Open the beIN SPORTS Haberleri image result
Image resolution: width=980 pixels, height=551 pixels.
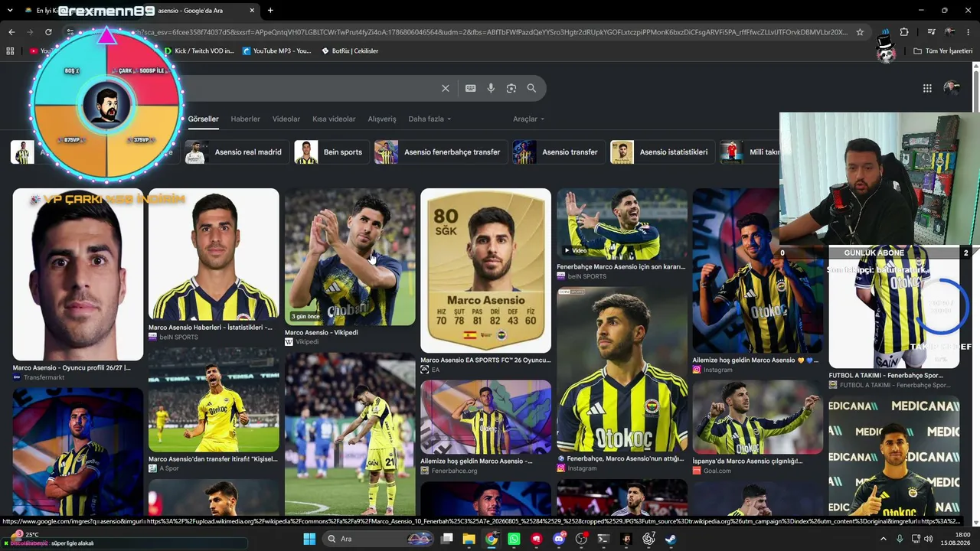pos(214,255)
